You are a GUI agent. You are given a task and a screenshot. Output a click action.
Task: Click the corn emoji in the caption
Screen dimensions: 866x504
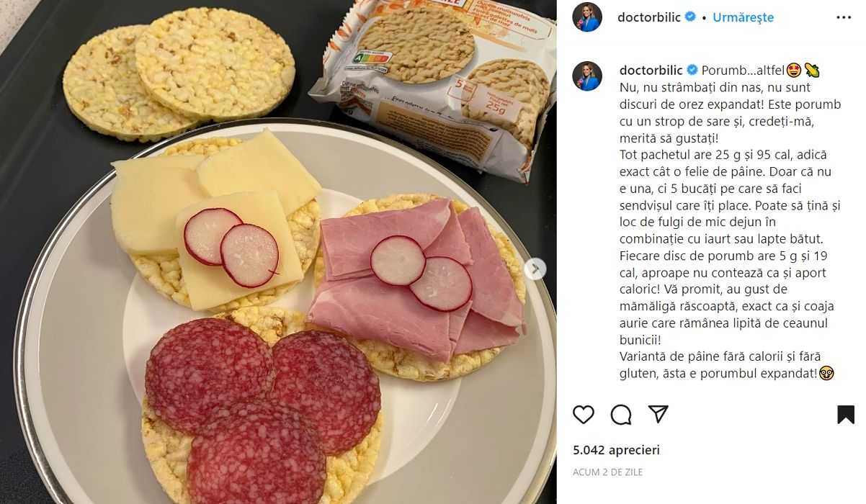click(x=812, y=70)
